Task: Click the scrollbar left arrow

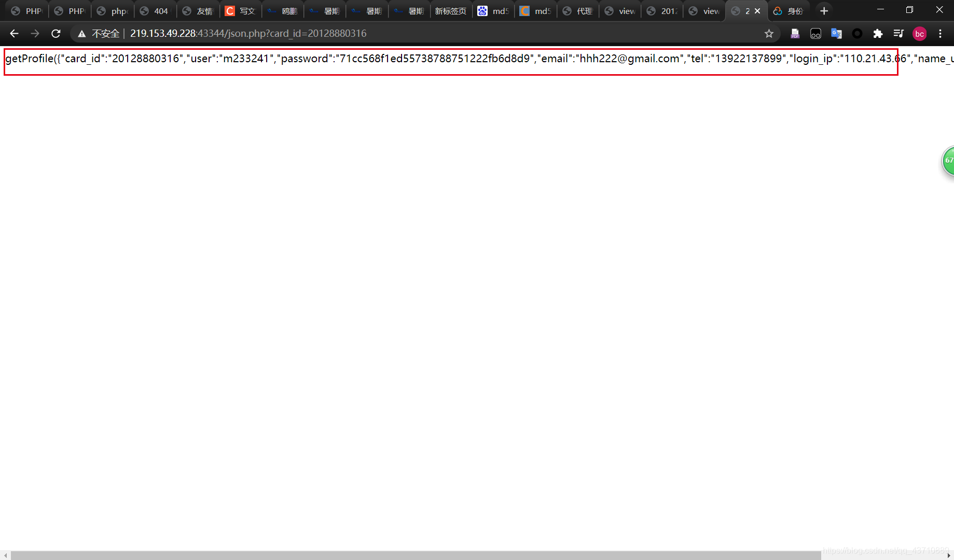Action: click(5, 555)
